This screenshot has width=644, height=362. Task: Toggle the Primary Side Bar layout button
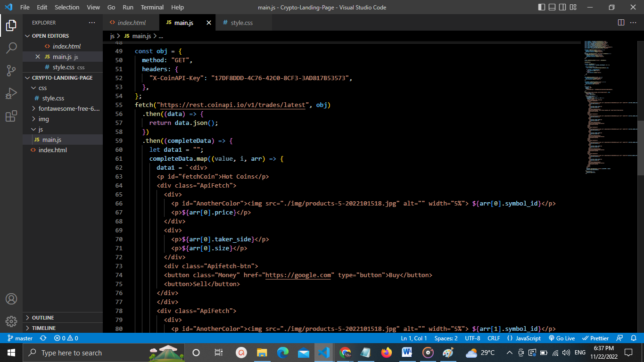542,8
